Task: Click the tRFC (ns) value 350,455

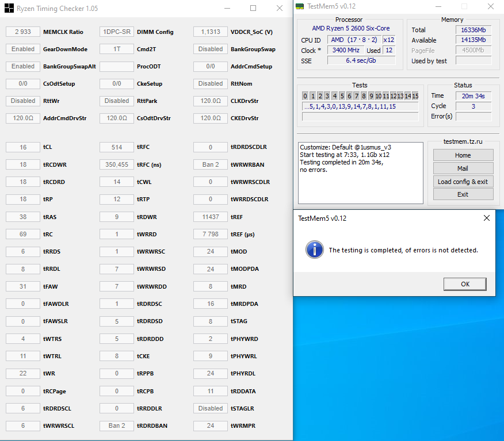Action: click(x=117, y=164)
